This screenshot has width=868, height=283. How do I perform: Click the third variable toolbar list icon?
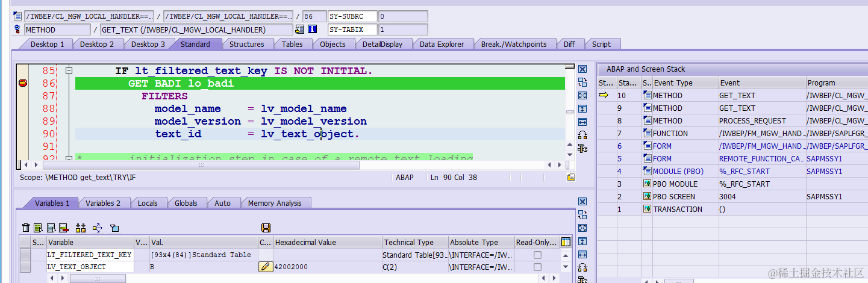(x=51, y=228)
